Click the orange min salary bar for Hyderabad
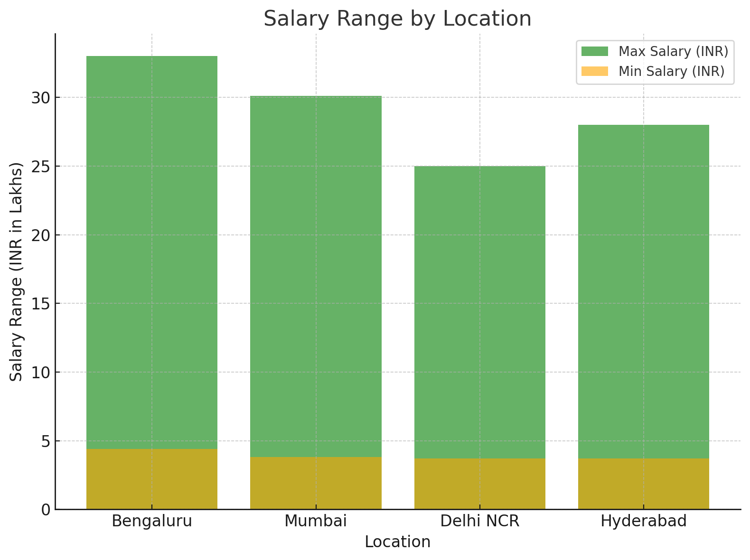The height and width of the screenshot is (560, 750). point(644,484)
